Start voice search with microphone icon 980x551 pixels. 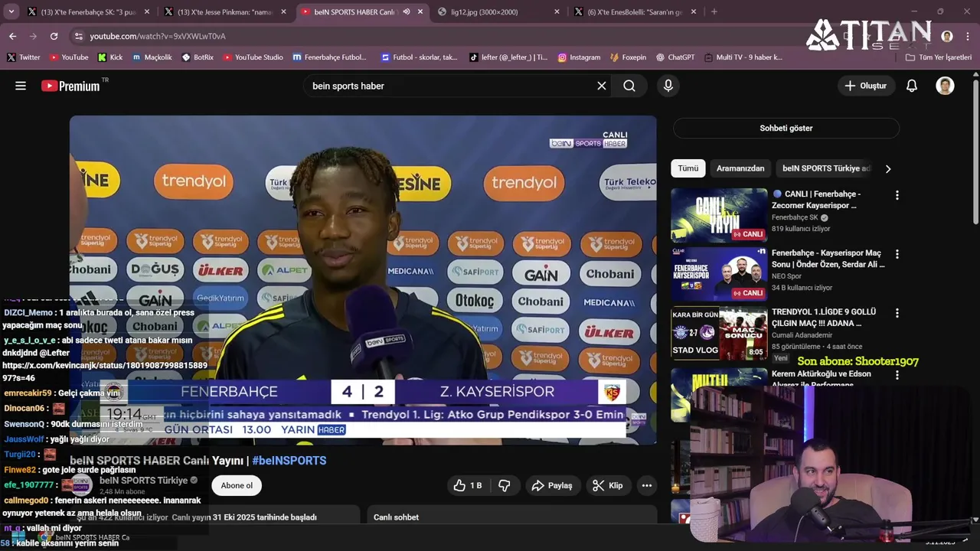click(x=668, y=86)
